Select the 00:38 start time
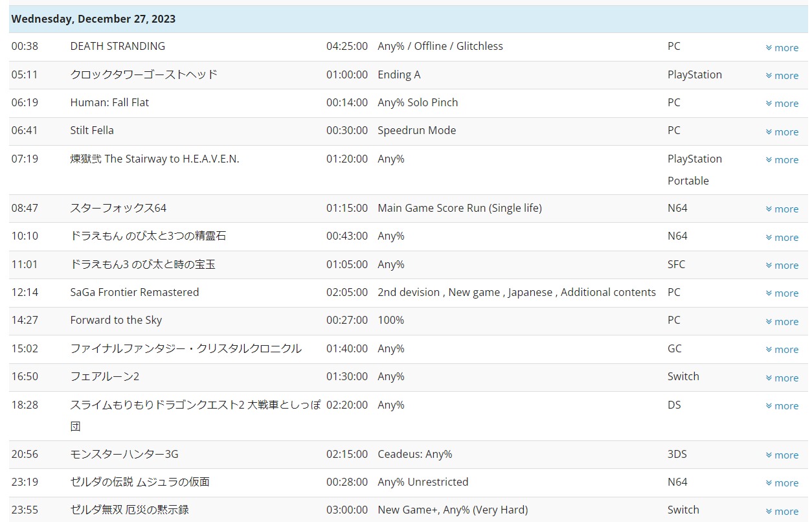The image size is (812, 522). pos(25,46)
